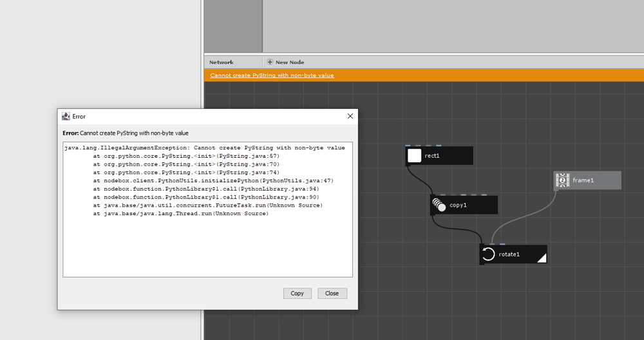This screenshot has width=644, height=340.
Task: Click the IllegalArgumentException line in stack trace
Action: 205,148
